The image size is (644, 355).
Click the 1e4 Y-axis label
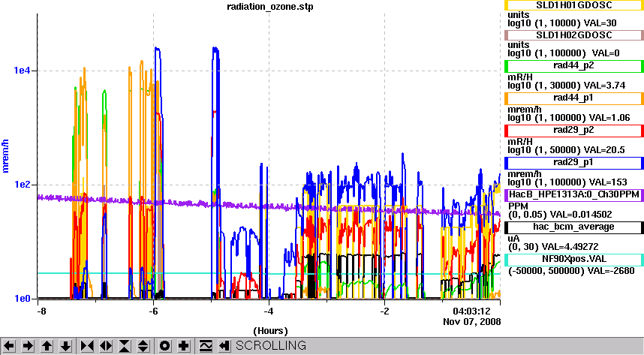(23, 71)
